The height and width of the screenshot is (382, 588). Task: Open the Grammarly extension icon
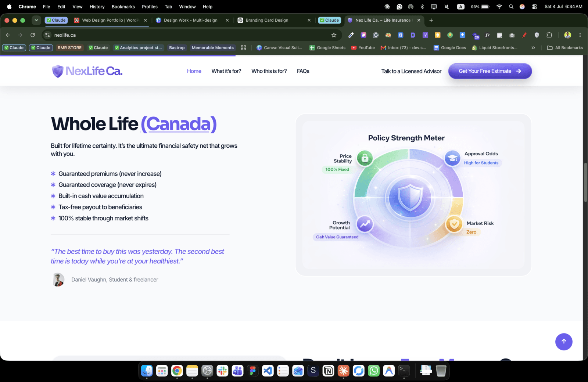pyautogui.click(x=376, y=35)
